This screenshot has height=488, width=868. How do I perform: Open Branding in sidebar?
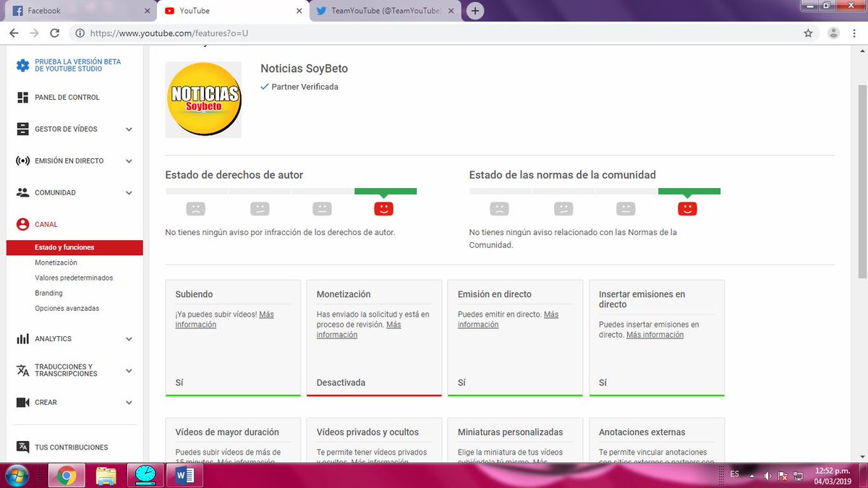48,293
